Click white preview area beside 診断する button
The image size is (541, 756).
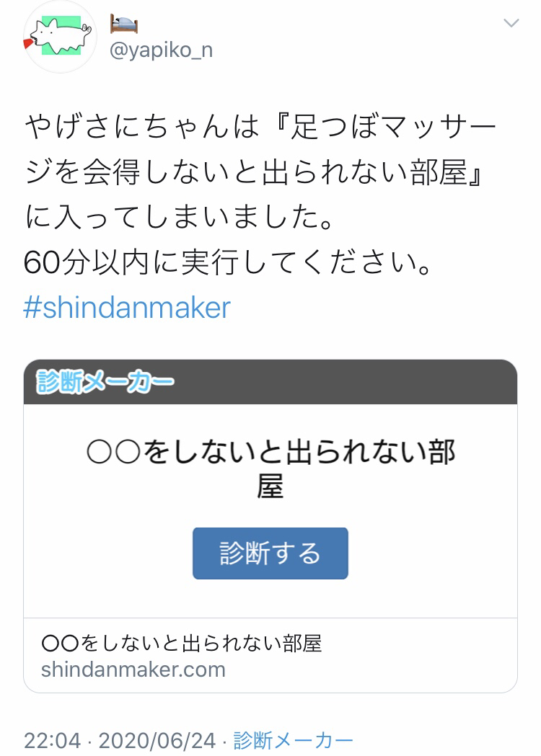point(432,553)
